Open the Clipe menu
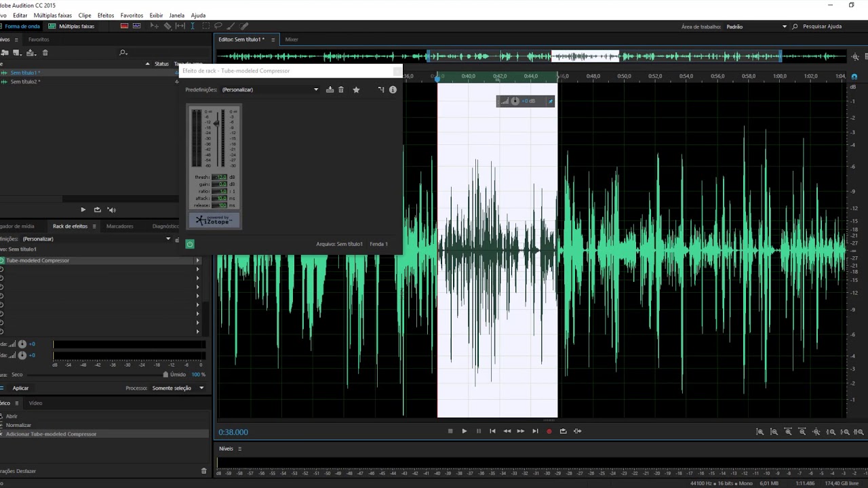This screenshot has width=868, height=488. tap(85, 15)
